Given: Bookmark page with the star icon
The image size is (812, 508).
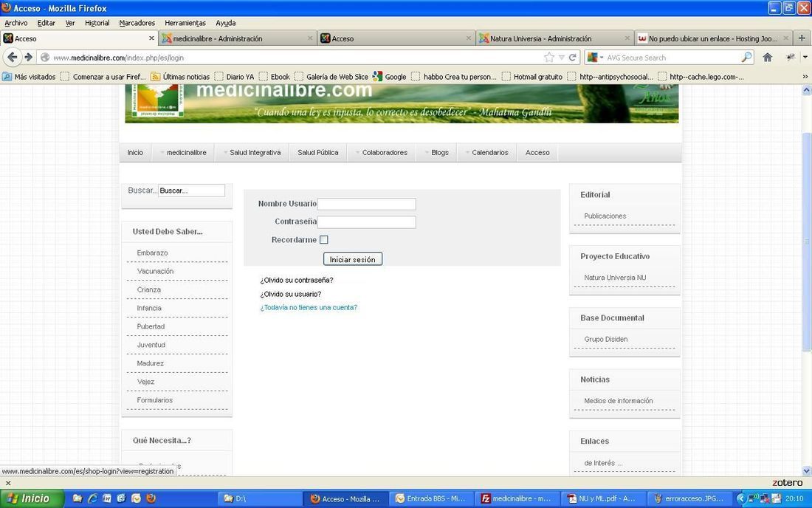Looking at the screenshot, I should click(549, 58).
